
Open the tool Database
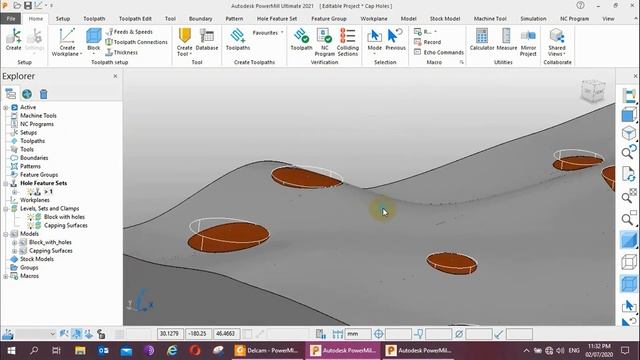(x=207, y=40)
